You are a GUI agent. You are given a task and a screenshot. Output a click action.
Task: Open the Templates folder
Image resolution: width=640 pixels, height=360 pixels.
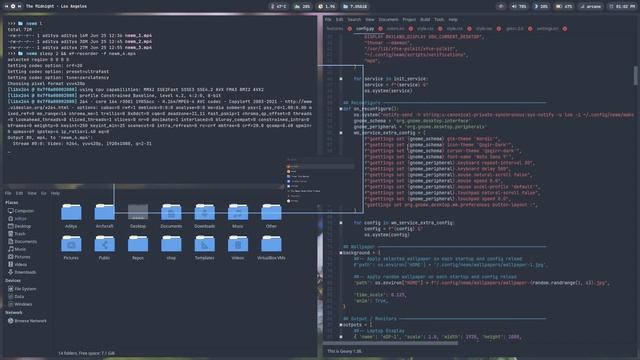(x=204, y=247)
